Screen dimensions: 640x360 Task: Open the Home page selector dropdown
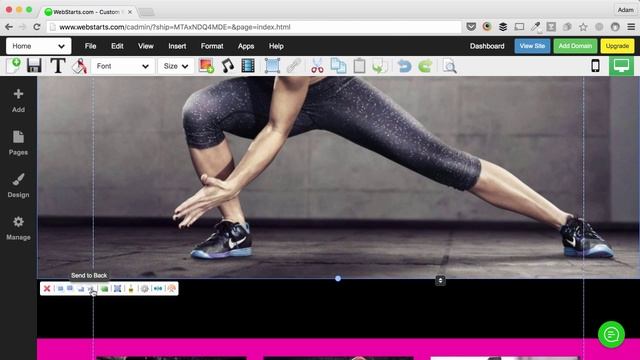point(38,46)
